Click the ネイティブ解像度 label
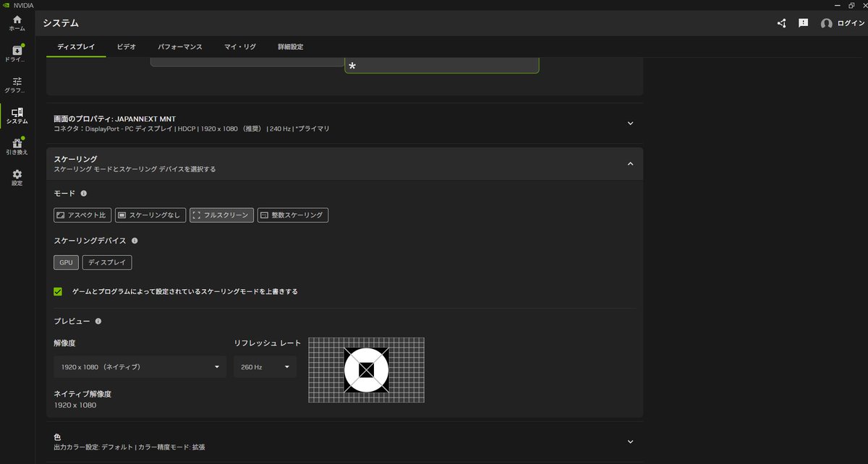Screen dimensions: 868x464 82,394
